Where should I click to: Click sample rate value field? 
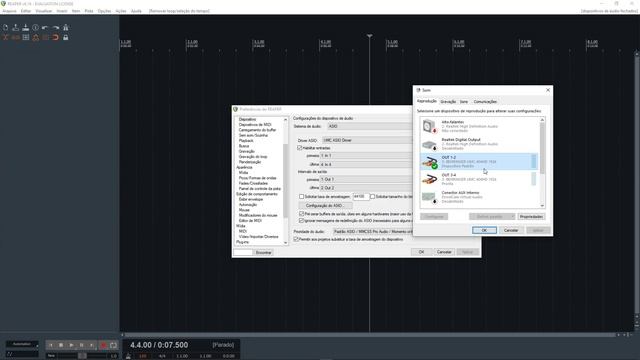pyautogui.click(x=361, y=197)
